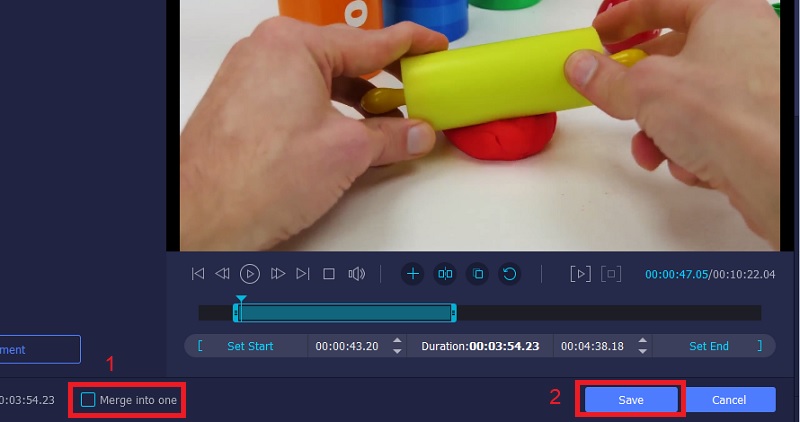Save the trimmed video

click(630, 400)
